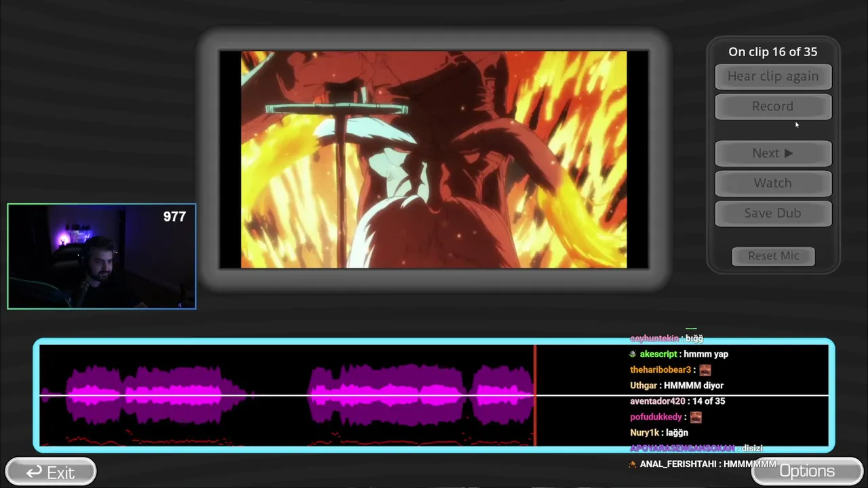This screenshot has height=488, width=868.
Task: Click the Hear clip again button
Action: click(773, 77)
